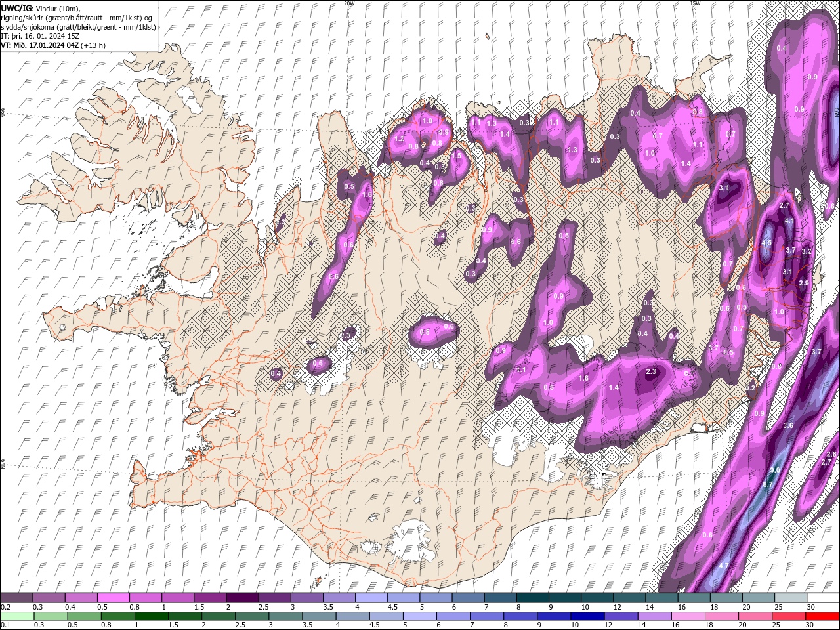Select upper legend white swatch labeled 30

pyautogui.click(x=823, y=598)
